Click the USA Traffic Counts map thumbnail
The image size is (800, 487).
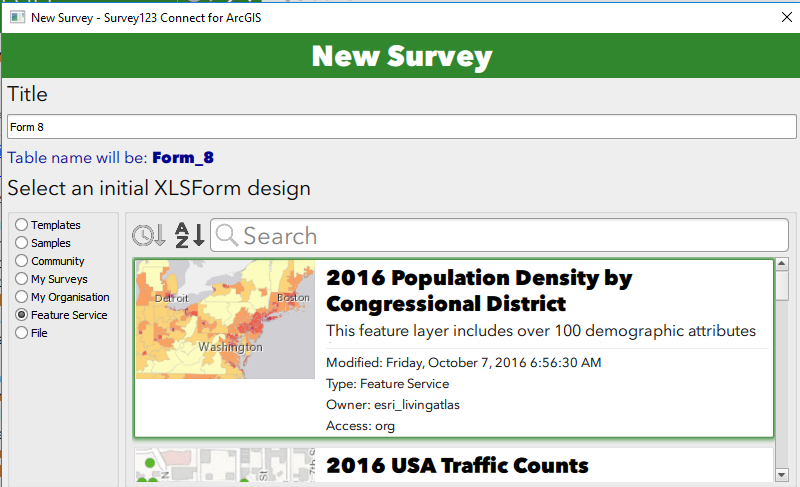pos(225,468)
